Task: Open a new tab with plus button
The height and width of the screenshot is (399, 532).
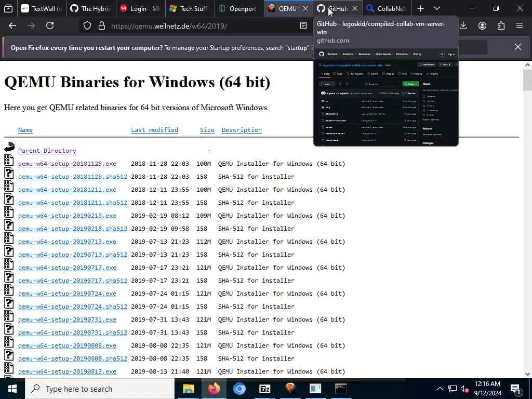Action: 420,8
